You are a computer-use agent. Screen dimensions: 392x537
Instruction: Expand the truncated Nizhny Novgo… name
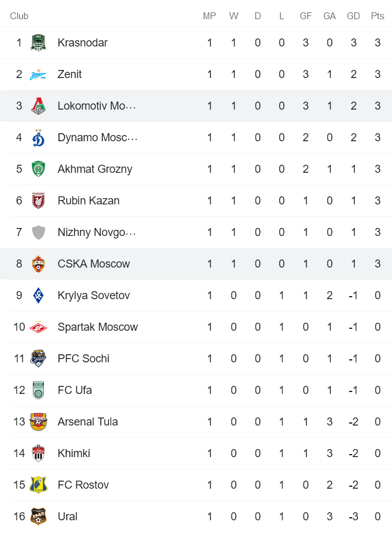(97, 232)
